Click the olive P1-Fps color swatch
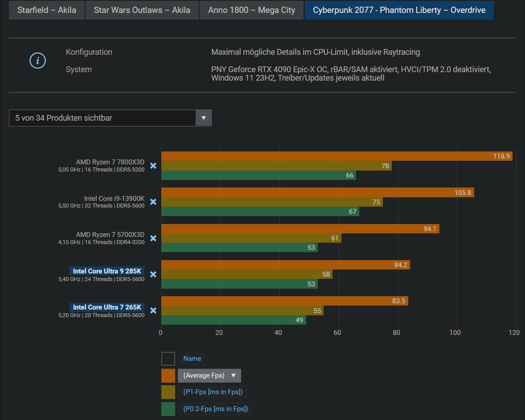This screenshot has height=420, width=525. [168, 392]
